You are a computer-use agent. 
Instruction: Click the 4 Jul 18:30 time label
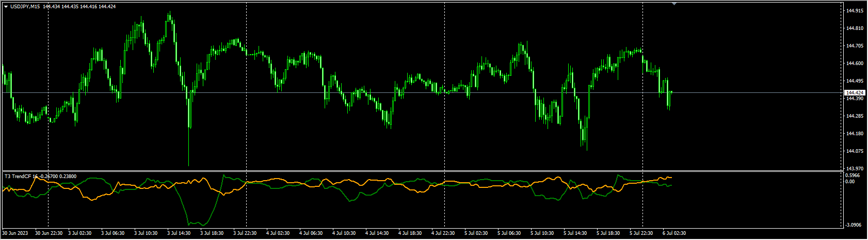[410, 233]
